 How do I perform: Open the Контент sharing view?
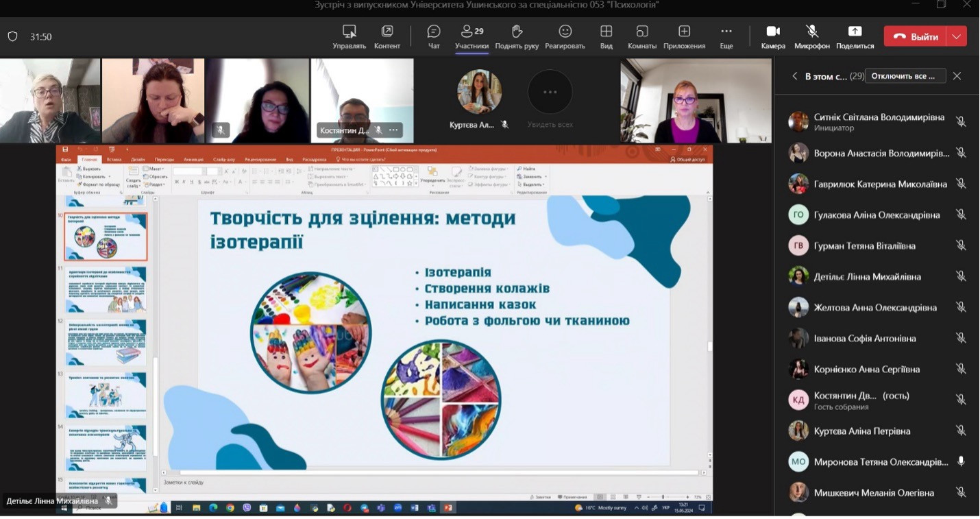[x=387, y=37]
